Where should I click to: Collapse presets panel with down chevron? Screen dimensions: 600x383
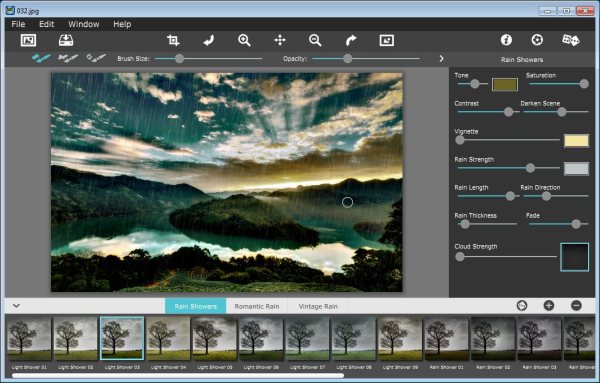(16, 306)
